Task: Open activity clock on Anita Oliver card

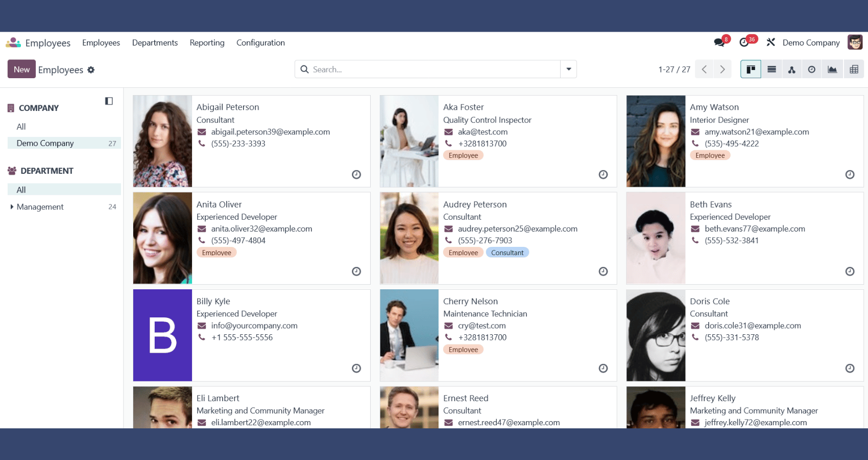Action: [x=356, y=271]
